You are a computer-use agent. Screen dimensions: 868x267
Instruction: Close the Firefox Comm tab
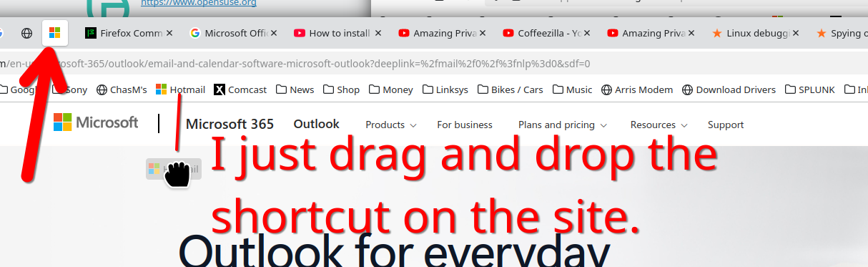169,33
